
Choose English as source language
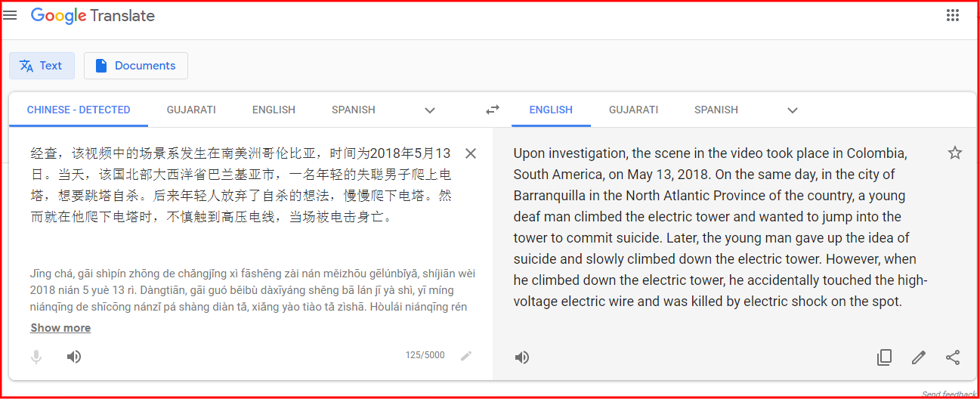click(274, 110)
